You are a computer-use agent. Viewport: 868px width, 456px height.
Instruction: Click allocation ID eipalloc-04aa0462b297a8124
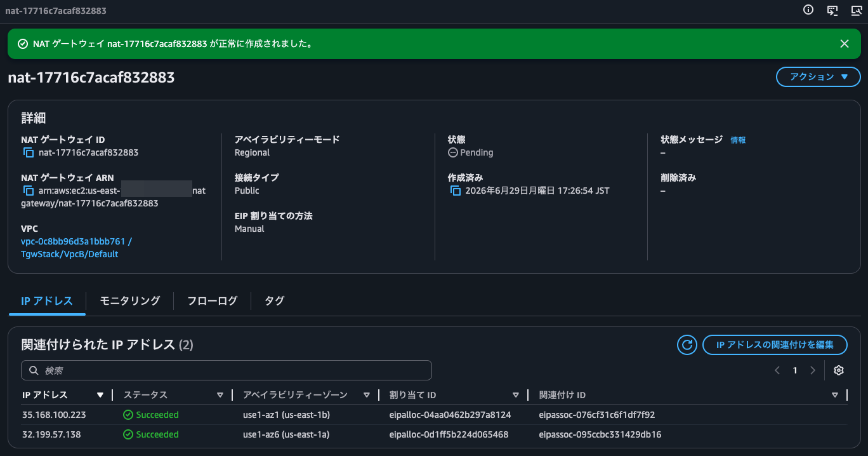tap(450, 415)
